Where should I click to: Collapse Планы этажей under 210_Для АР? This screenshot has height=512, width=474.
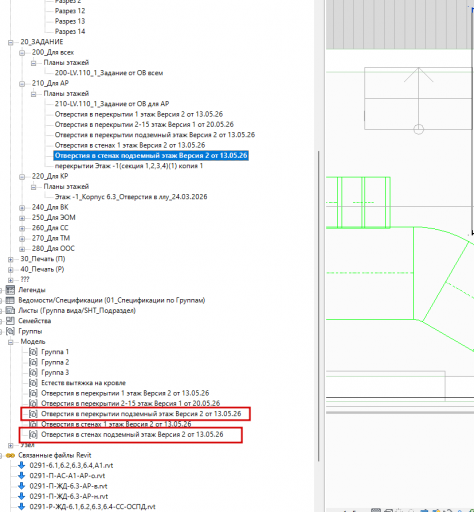click(x=33, y=94)
